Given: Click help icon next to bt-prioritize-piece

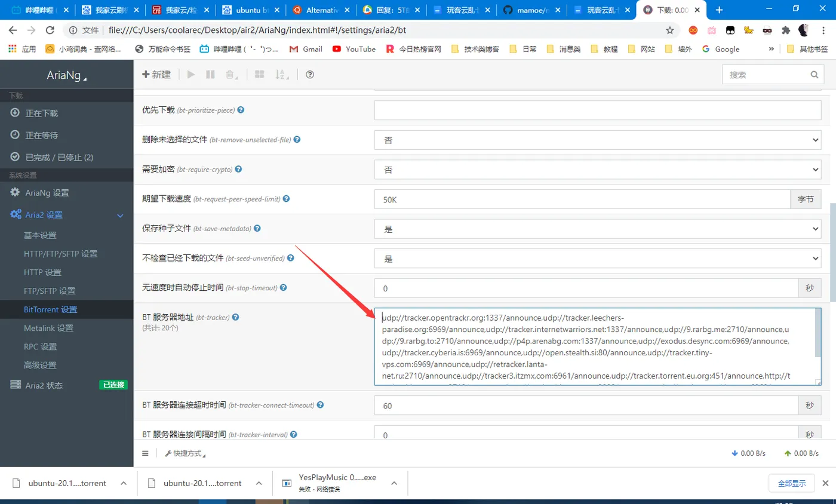Looking at the screenshot, I should point(241,110).
